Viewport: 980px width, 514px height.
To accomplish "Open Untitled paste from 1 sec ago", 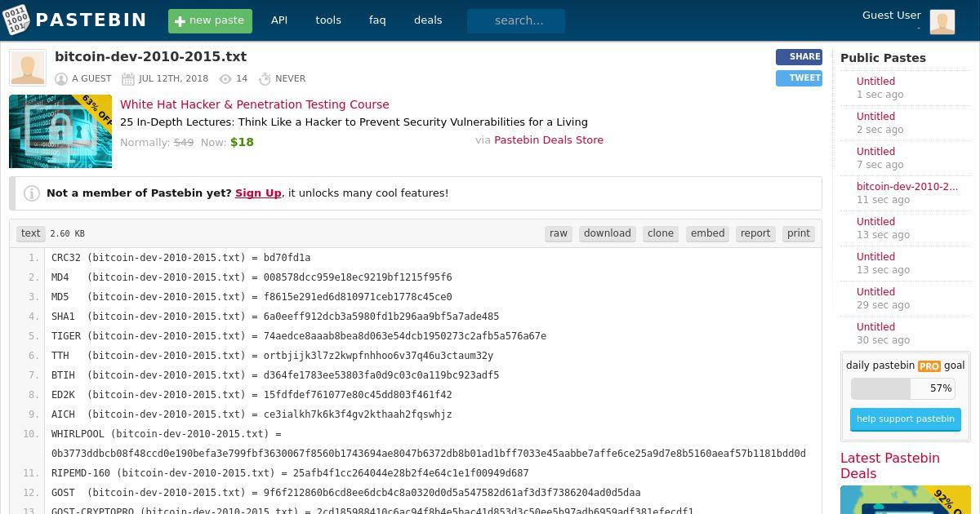I will point(875,82).
